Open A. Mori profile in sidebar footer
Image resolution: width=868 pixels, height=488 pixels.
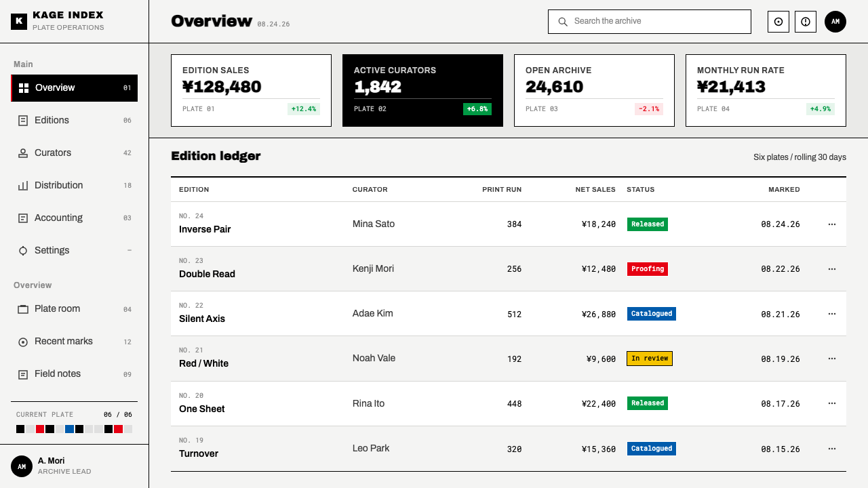(75, 466)
